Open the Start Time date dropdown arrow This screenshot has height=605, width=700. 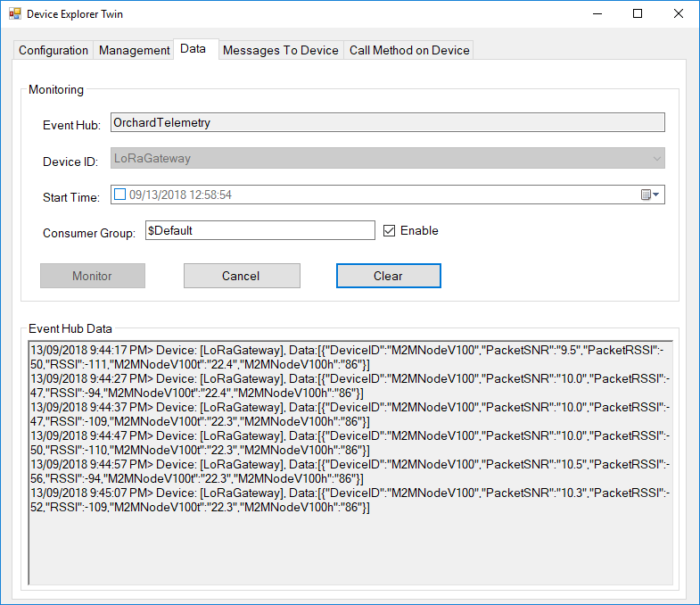click(x=657, y=195)
